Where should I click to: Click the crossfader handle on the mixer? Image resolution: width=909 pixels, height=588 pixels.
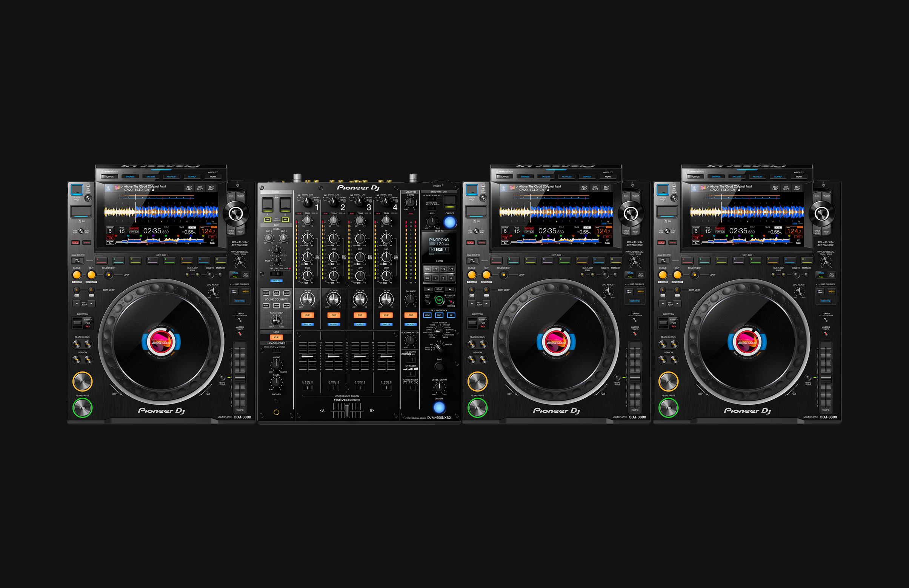pos(347,411)
